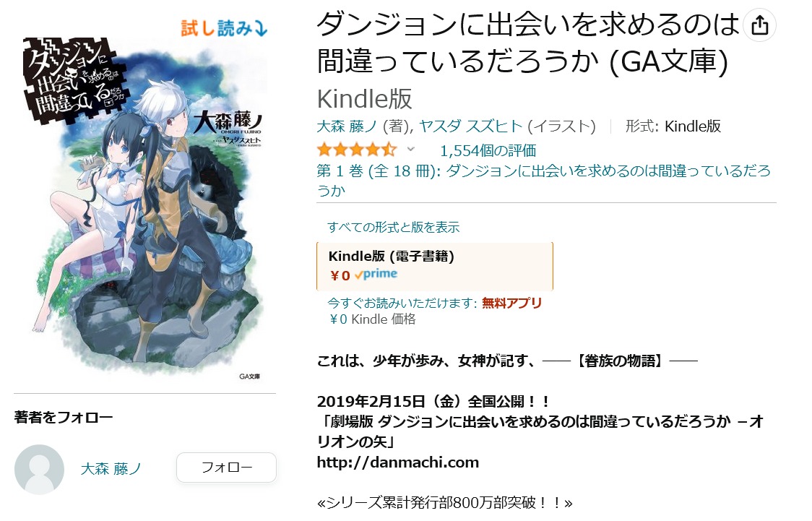
Task: Click the http://danmachi.com text
Action: pyautogui.click(x=398, y=462)
